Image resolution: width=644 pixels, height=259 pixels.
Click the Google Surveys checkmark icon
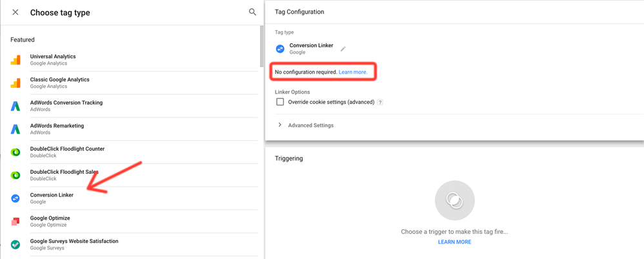tap(15, 245)
